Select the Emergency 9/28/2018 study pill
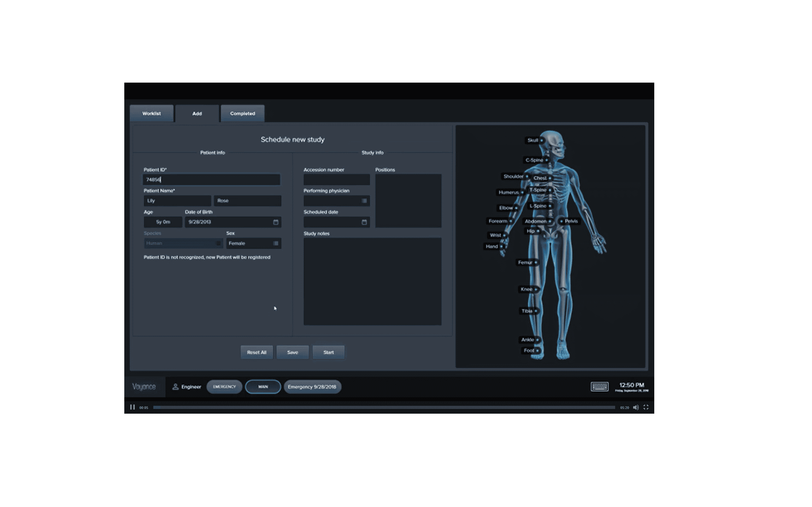The height and width of the screenshot is (507, 812). 312,387
